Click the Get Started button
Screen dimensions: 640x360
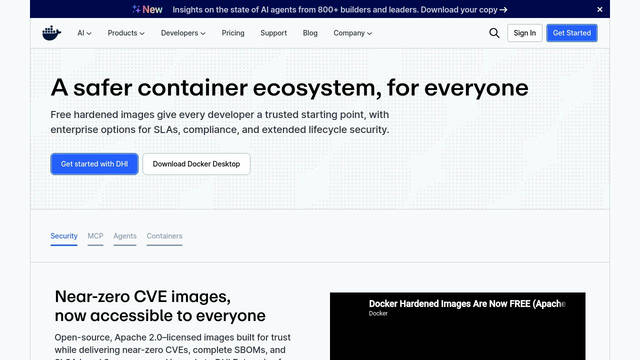[x=571, y=33]
